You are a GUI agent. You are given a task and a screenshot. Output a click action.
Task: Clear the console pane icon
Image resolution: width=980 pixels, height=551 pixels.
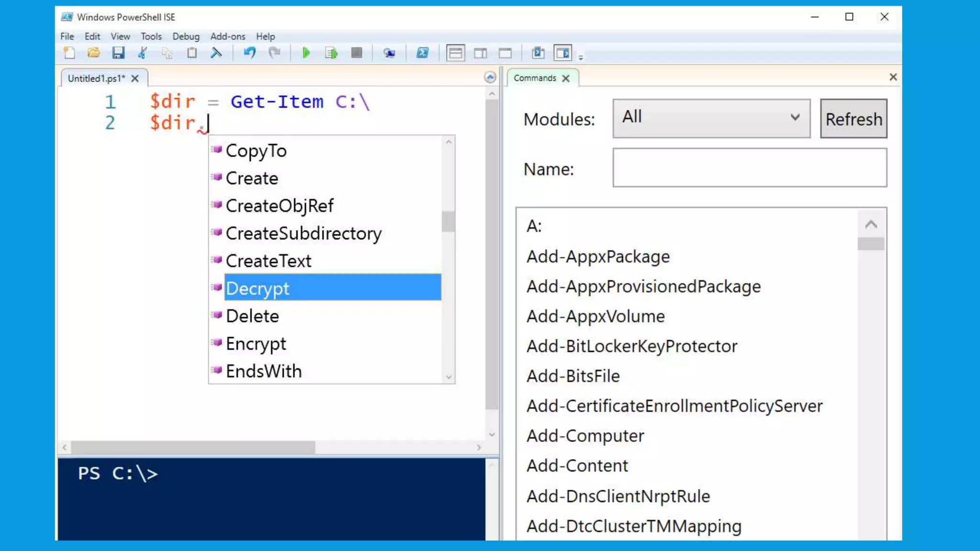(x=216, y=53)
